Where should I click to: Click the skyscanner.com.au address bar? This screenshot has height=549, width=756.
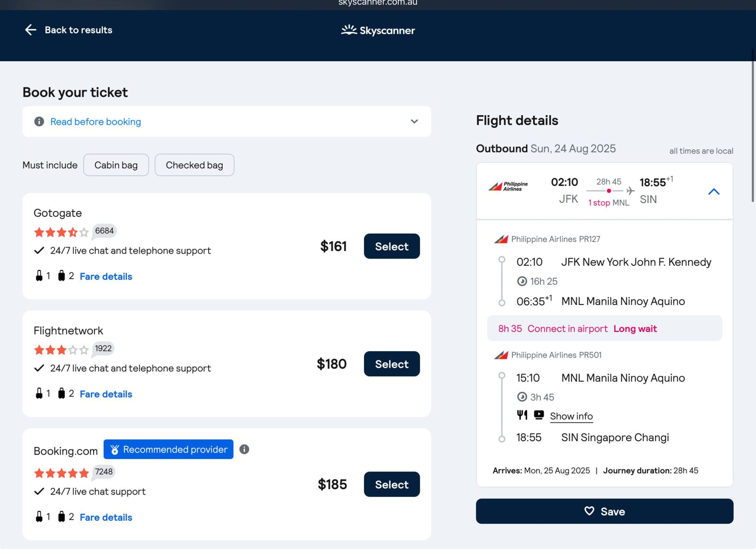pos(378,3)
